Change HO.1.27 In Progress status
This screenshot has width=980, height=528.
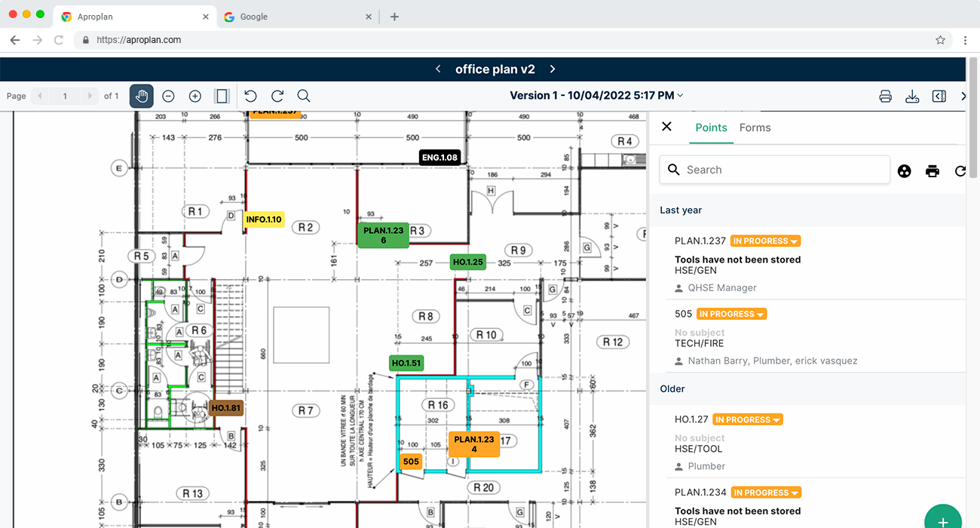pos(748,419)
